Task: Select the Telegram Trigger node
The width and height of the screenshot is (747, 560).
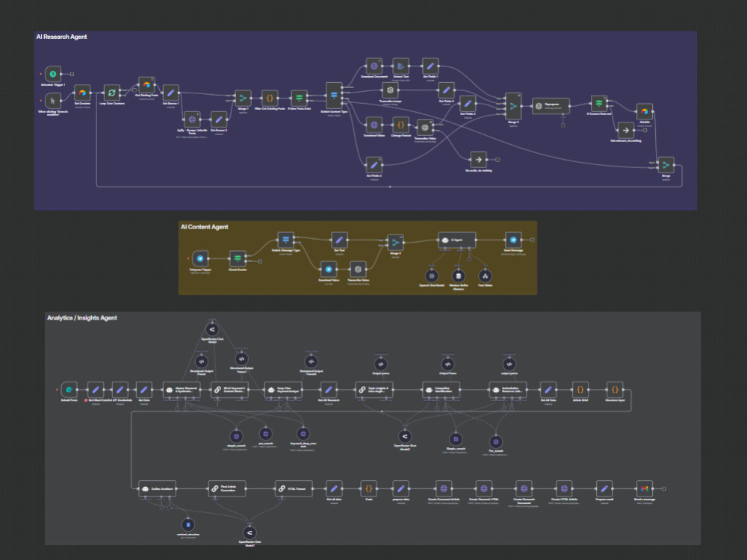Action: tap(200, 258)
